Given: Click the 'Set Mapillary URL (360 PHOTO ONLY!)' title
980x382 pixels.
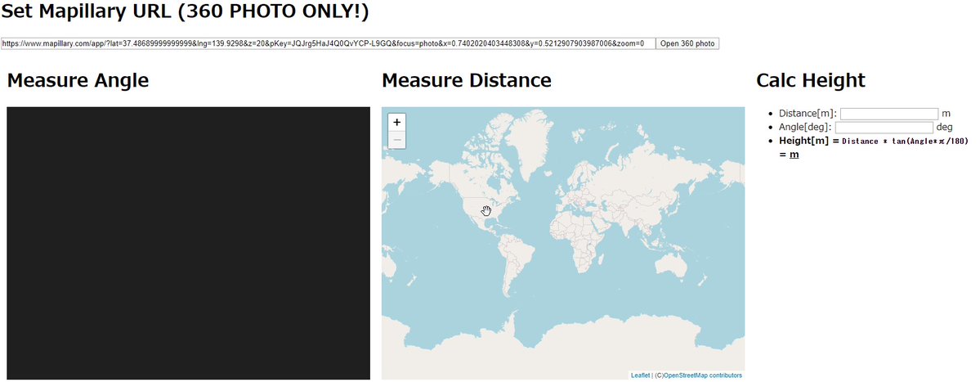Looking at the screenshot, I should click(x=186, y=11).
